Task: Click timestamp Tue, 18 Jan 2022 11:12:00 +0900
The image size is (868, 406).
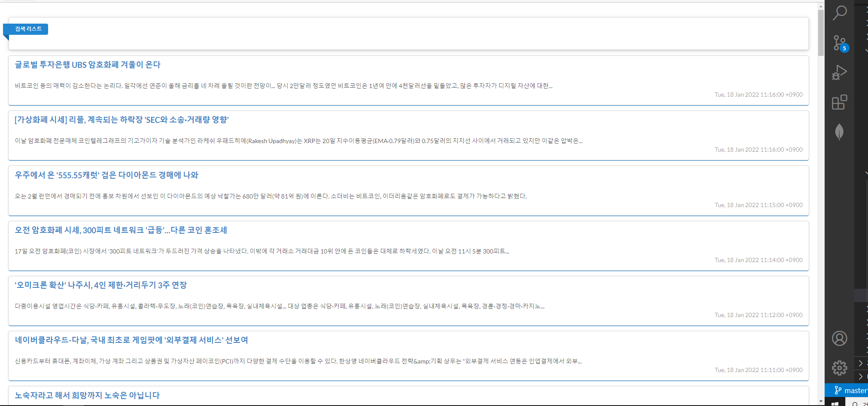Action: point(758,315)
